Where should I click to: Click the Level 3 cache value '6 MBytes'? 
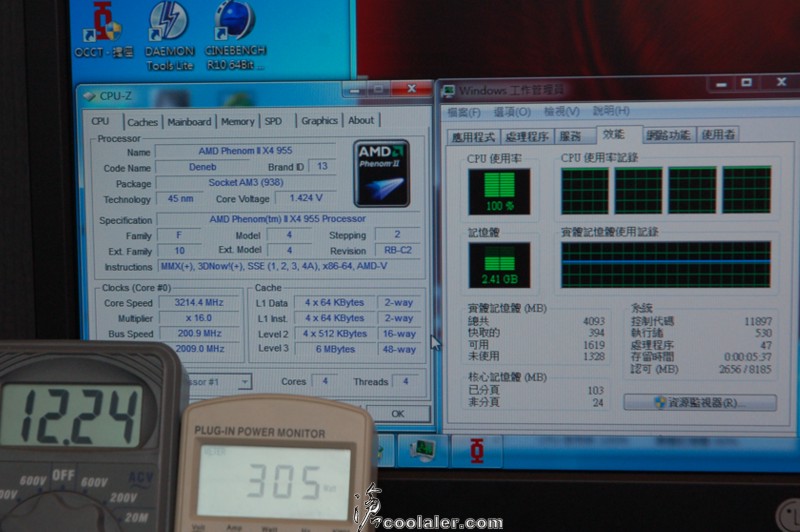pyautogui.click(x=335, y=349)
